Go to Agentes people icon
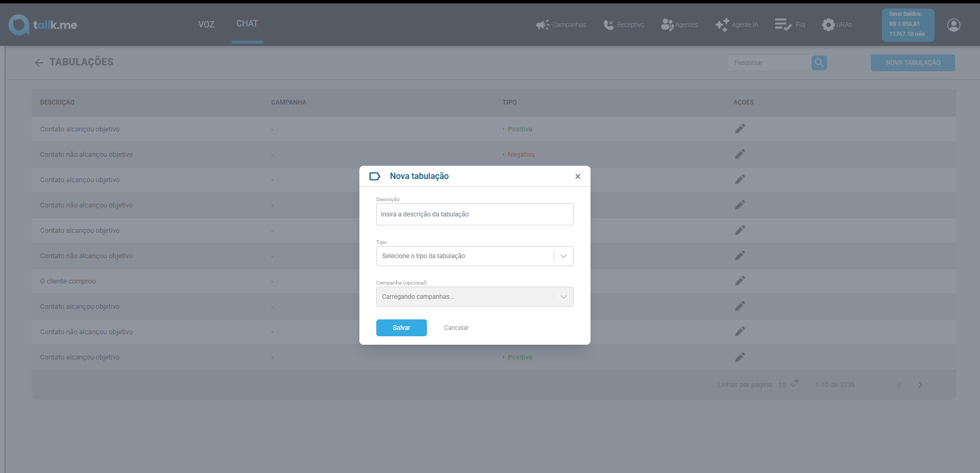The height and width of the screenshot is (473, 980). pyautogui.click(x=667, y=25)
